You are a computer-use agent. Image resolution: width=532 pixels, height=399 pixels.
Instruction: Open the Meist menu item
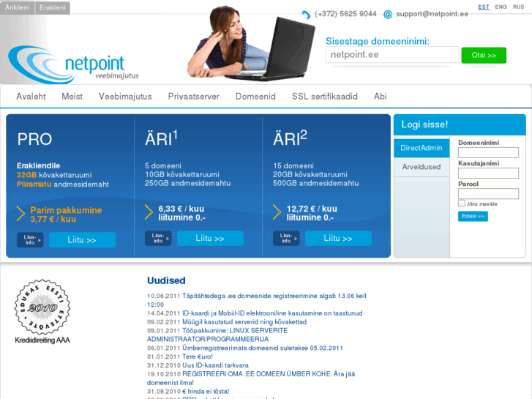tap(72, 97)
